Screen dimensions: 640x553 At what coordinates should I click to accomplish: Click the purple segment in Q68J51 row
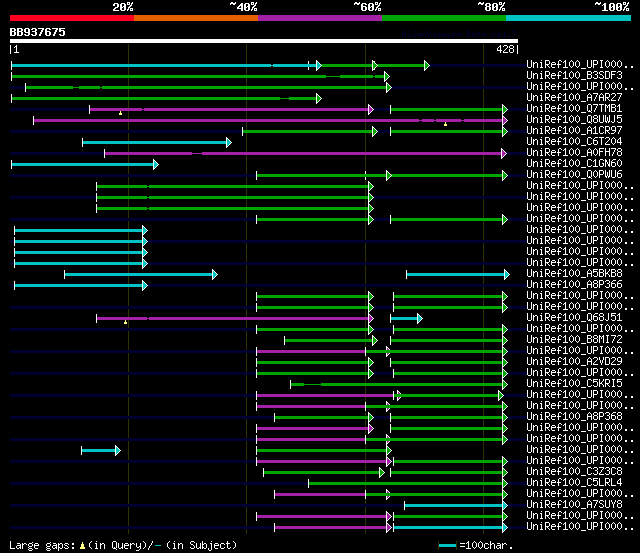click(235, 318)
